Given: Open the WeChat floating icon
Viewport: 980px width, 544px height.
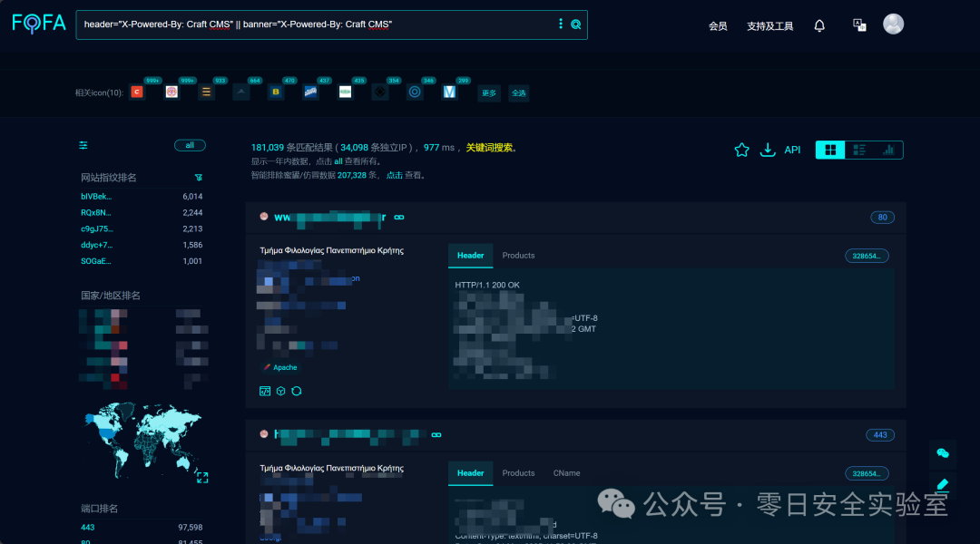Looking at the screenshot, I should 943,453.
